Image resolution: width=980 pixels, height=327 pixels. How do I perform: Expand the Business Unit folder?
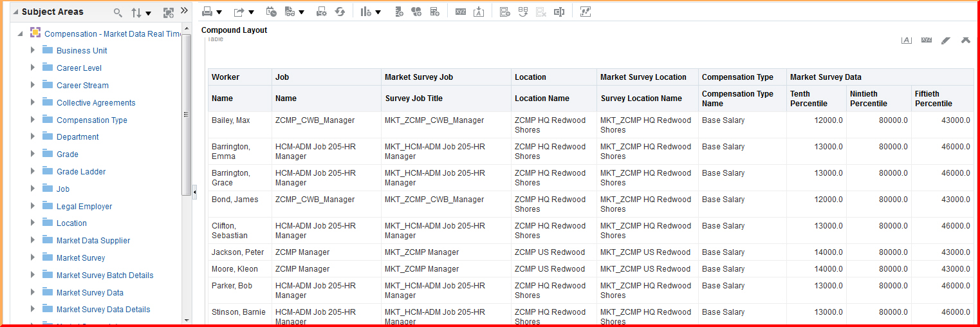33,50
